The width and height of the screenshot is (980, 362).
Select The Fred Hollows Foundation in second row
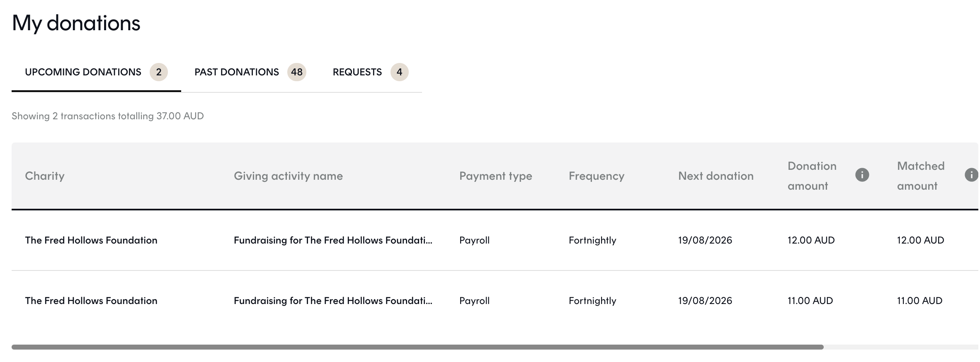[91, 301]
